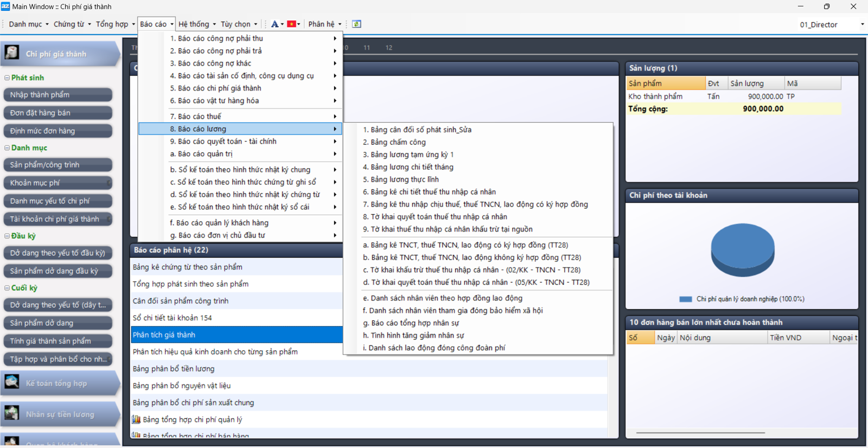Click the refresh icon in the toolbar
Screen dimensions: 868x448
click(356, 24)
